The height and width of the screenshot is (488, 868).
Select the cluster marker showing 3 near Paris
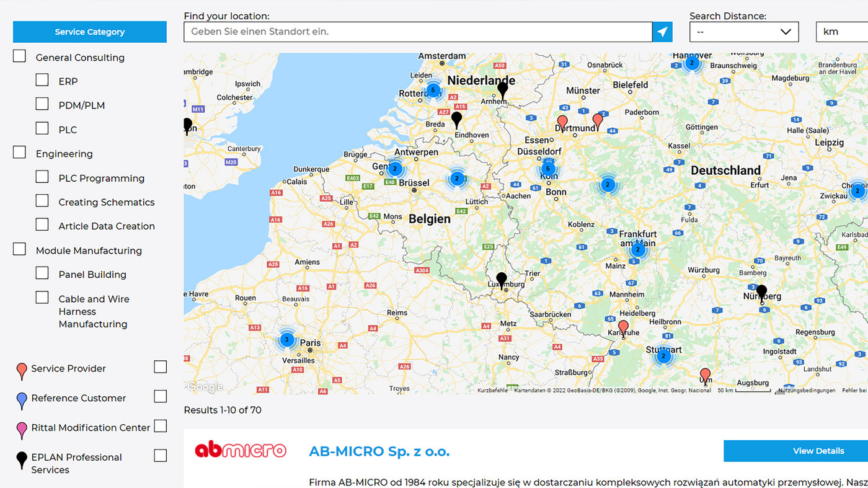click(286, 339)
